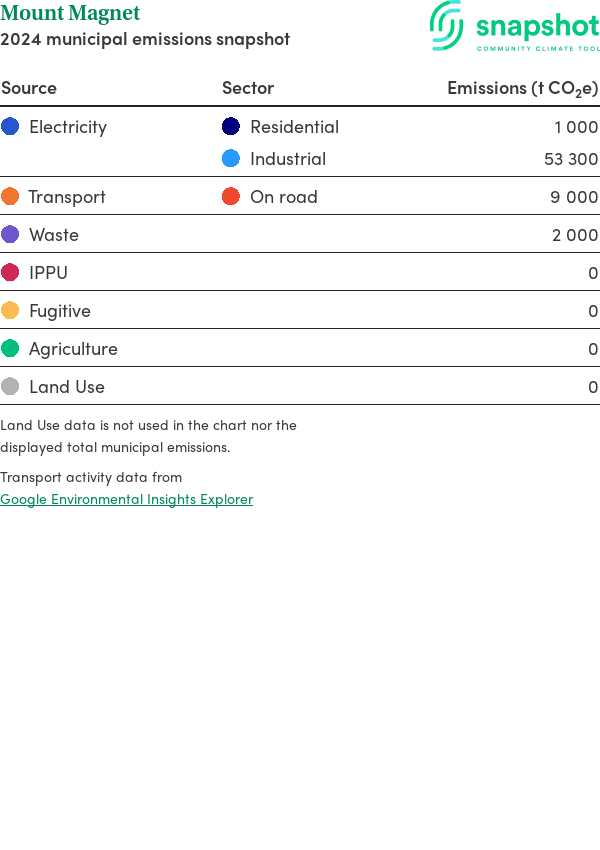Click the yellow Fugitive source dot
Screen dimensions: 600x850
pyautogui.click(x=10, y=310)
